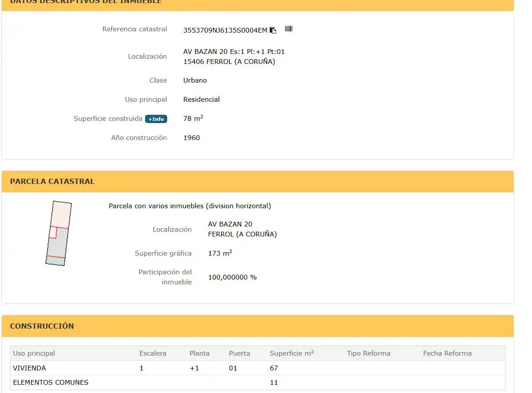532x393 pixels.
Task: Select construction year 1960
Action: (x=192, y=138)
